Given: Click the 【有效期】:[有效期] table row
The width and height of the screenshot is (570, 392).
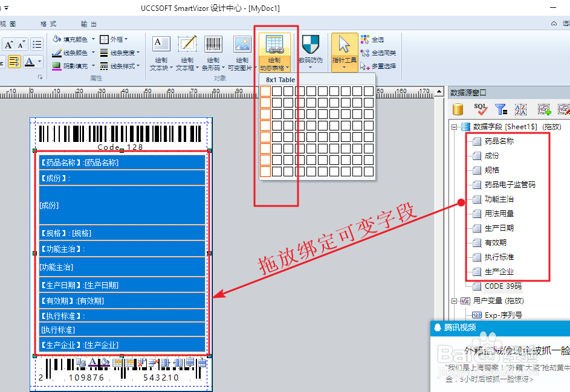Looking at the screenshot, I should (x=122, y=301).
